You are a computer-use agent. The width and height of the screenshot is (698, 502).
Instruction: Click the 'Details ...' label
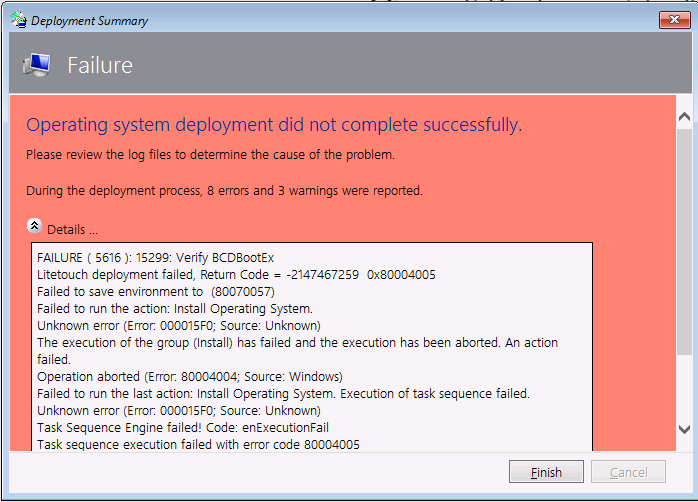(73, 229)
